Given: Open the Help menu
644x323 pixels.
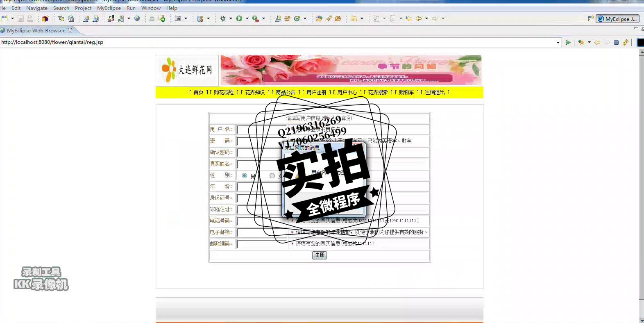Looking at the screenshot, I should click(x=172, y=8).
